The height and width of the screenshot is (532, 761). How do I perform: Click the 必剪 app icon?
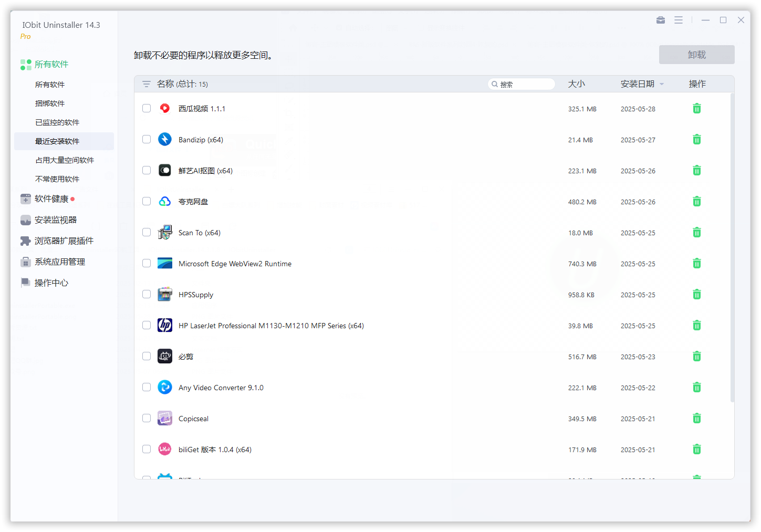tap(165, 356)
